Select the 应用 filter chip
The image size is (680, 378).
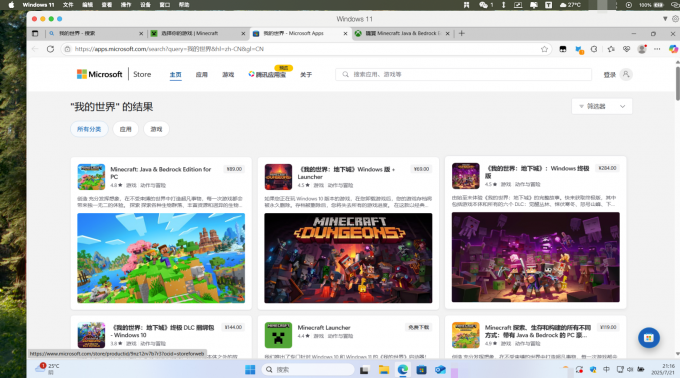[126, 129]
